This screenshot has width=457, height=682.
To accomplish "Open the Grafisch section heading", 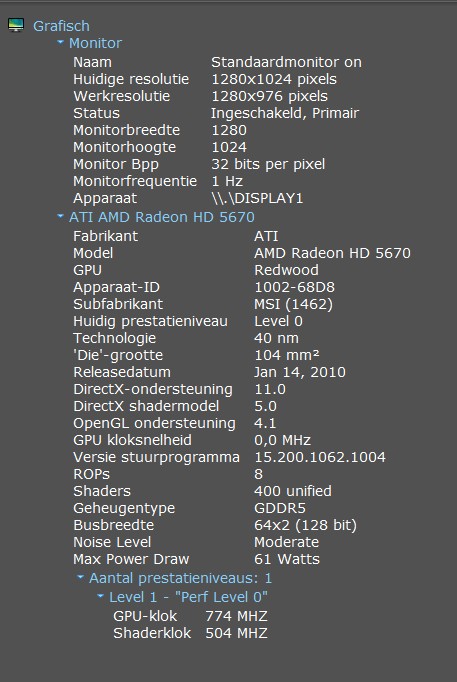I will (x=61, y=26).
